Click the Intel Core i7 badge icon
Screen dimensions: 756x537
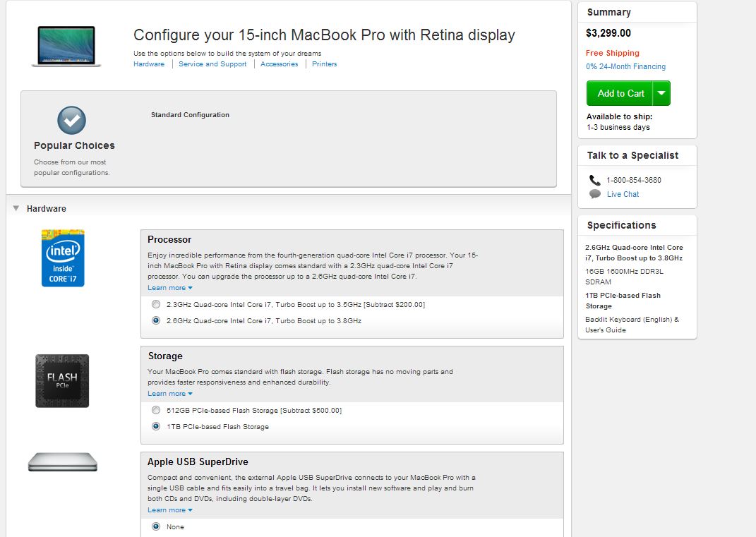click(x=63, y=258)
